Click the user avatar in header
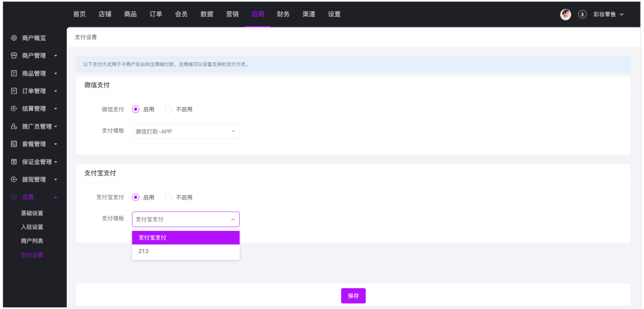 click(x=566, y=14)
